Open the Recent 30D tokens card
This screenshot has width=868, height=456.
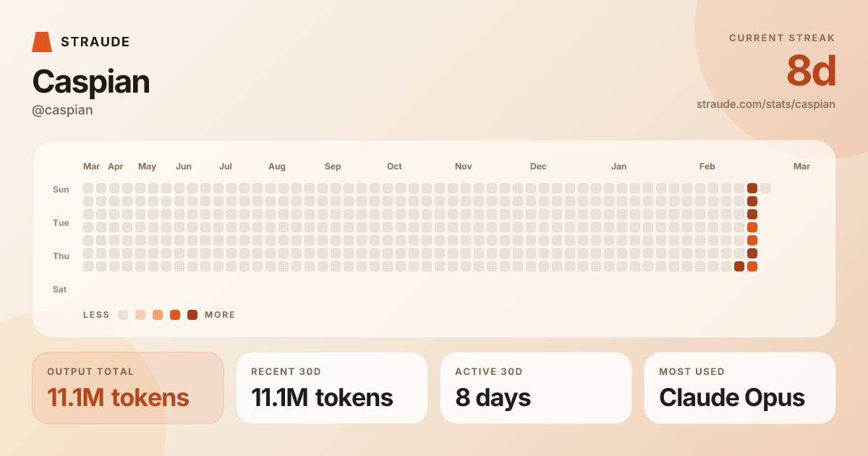[332, 388]
